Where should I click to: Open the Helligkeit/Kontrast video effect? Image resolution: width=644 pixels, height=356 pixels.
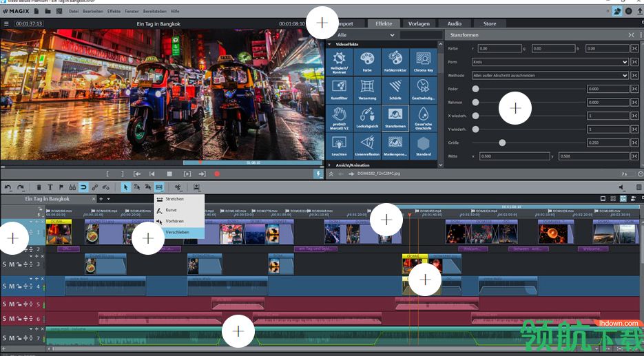tap(339, 62)
